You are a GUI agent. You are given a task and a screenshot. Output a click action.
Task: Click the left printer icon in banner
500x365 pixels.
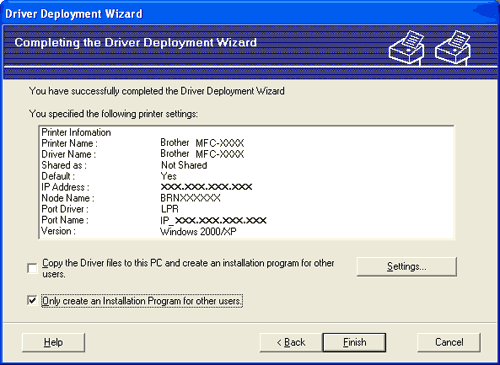coord(406,47)
